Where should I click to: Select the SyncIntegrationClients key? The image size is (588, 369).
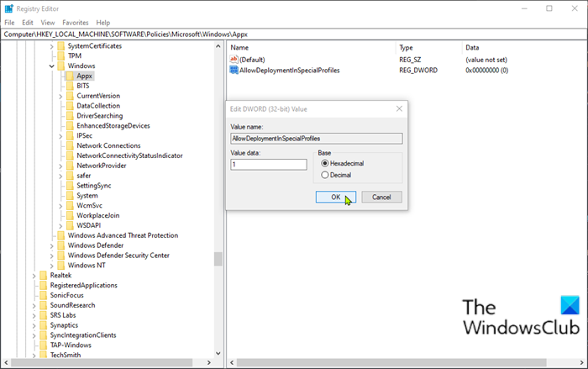click(x=83, y=335)
